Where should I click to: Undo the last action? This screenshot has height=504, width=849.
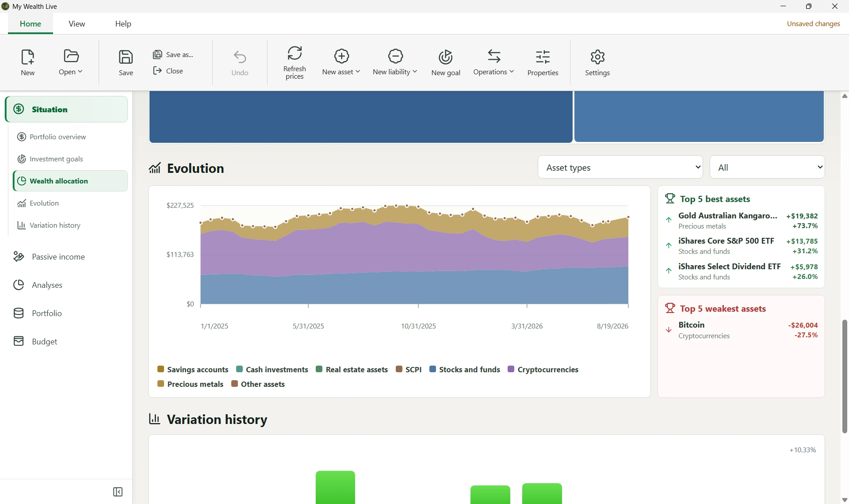tap(240, 62)
